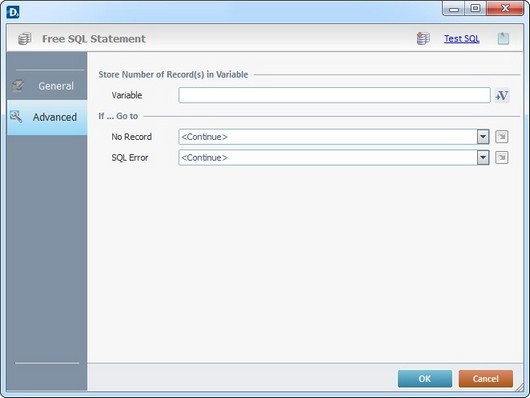This screenshot has width=530, height=398.
Task: Expand the No Record dropdown arrow
Action: [x=483, y=137]
